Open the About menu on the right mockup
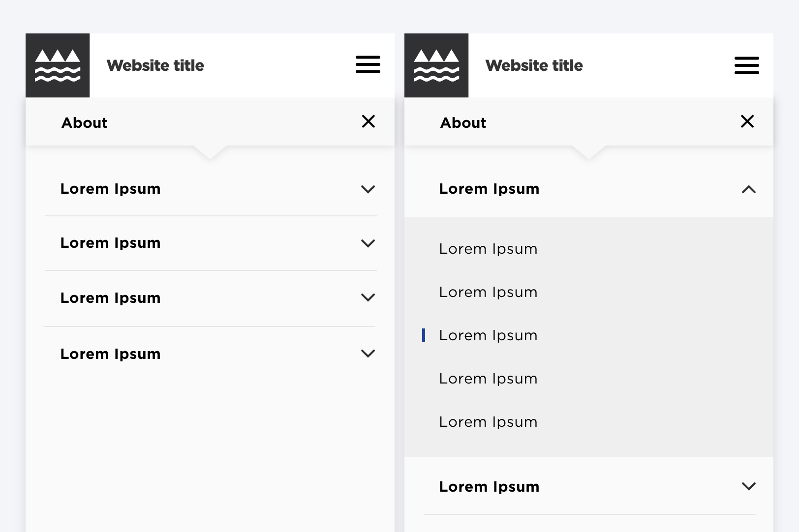Image resolution: width=799 pixels, height=532 pixels. pos(463,122)
